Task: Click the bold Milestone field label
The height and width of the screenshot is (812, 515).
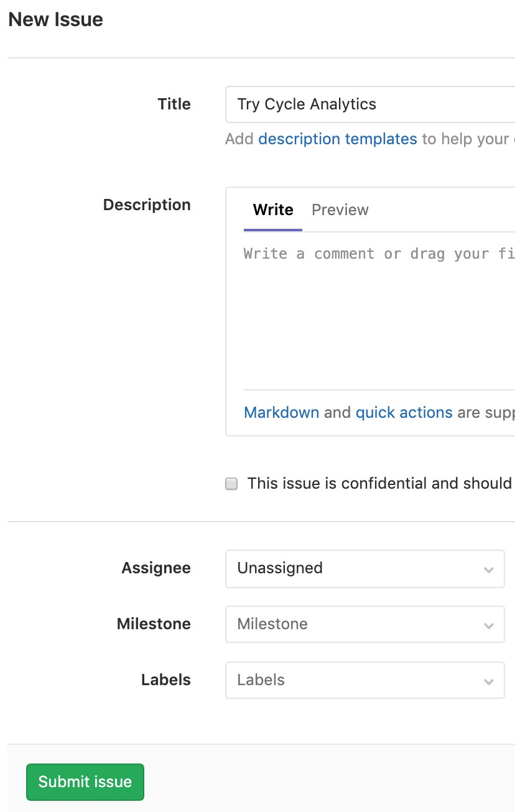Action: (154, 624)
